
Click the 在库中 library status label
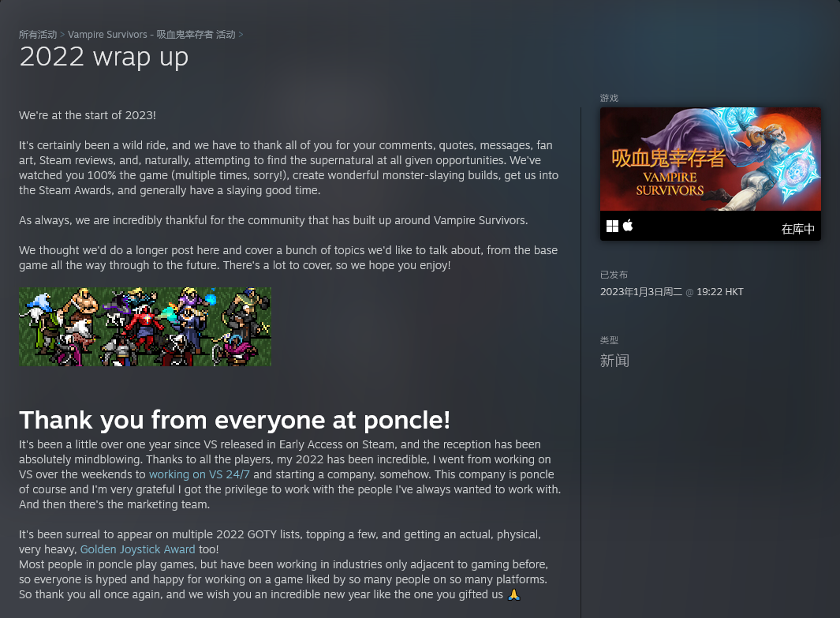[x=797, y=229]
